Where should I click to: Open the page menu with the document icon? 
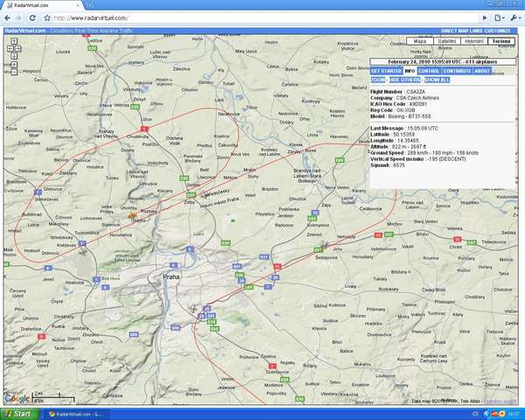499,18
